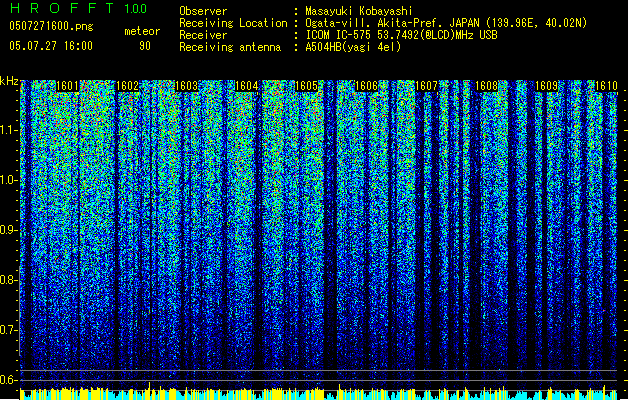The width and height of the screenshot is (629, 400).
Task: Click the 0.6 kHz frequency axis tick
Action: point(8,380)
